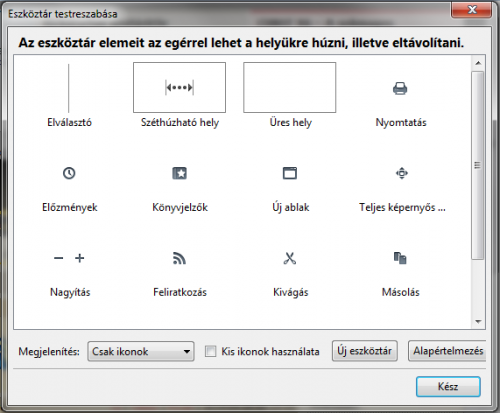Click the Feliratkozás RSS feed icon

tap(179, 258)
